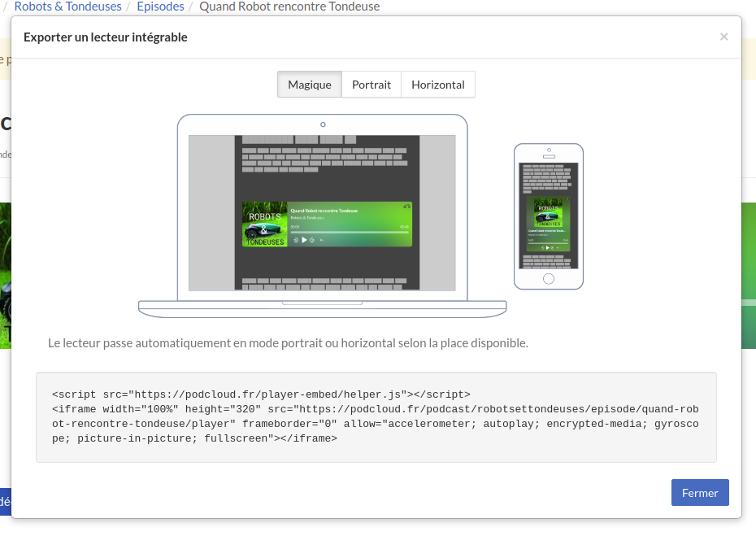Open the Robots & Tondeuses breadcrumb link

68,7
